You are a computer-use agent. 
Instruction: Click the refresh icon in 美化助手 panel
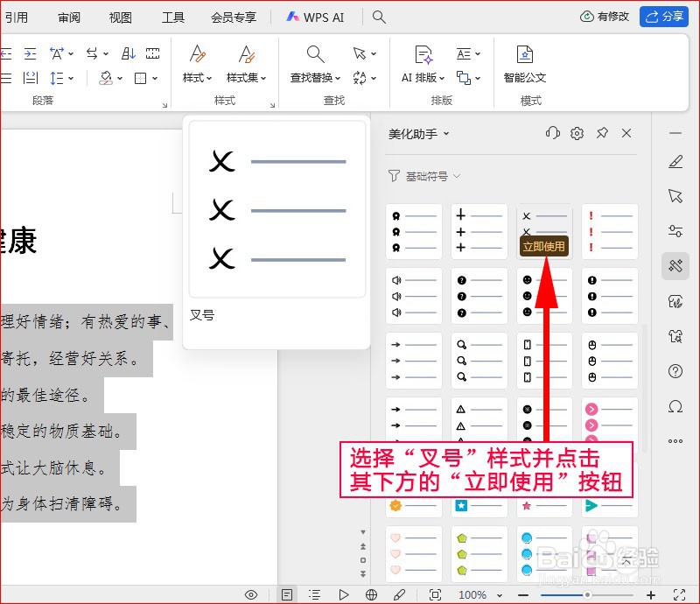click(x=552, y=132)
